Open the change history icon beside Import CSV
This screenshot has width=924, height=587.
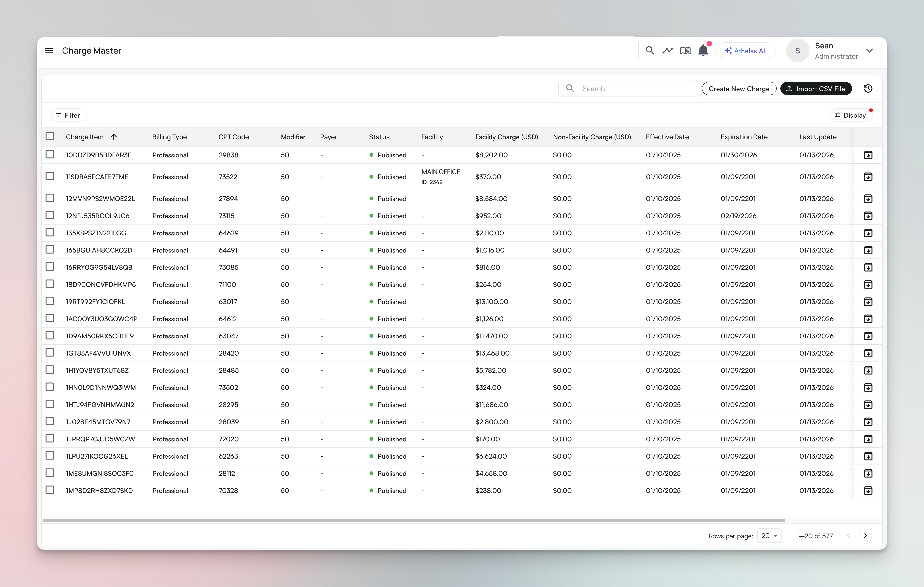[868, 88]
